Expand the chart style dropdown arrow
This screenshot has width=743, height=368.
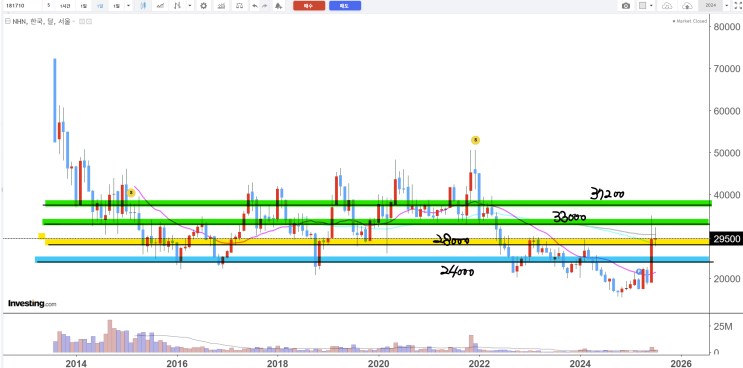(x=190, y=6)
